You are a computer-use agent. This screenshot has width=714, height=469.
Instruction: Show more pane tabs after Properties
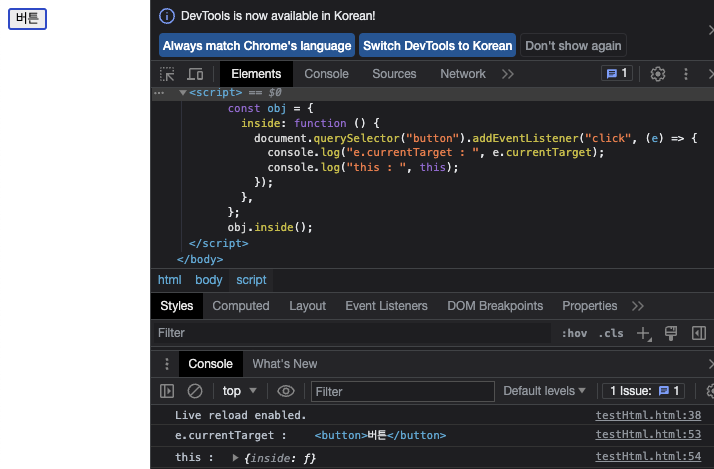(638, 306)
